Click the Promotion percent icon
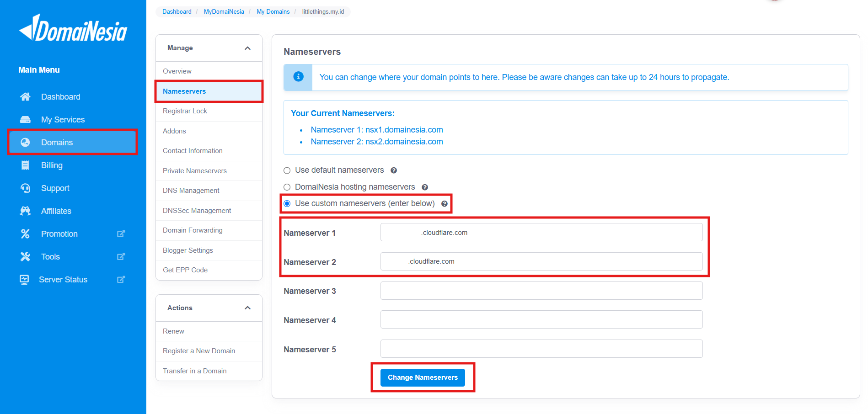The image size is (868, 414). 25,234
